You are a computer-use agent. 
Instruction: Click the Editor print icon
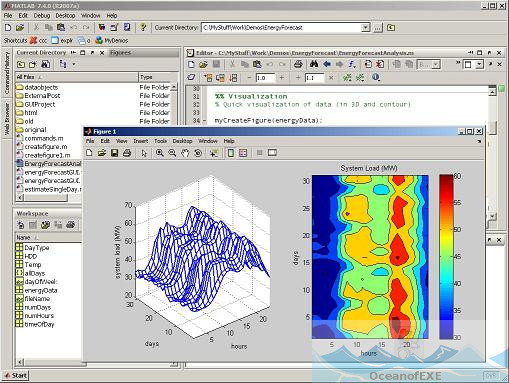tap(298, 64)
